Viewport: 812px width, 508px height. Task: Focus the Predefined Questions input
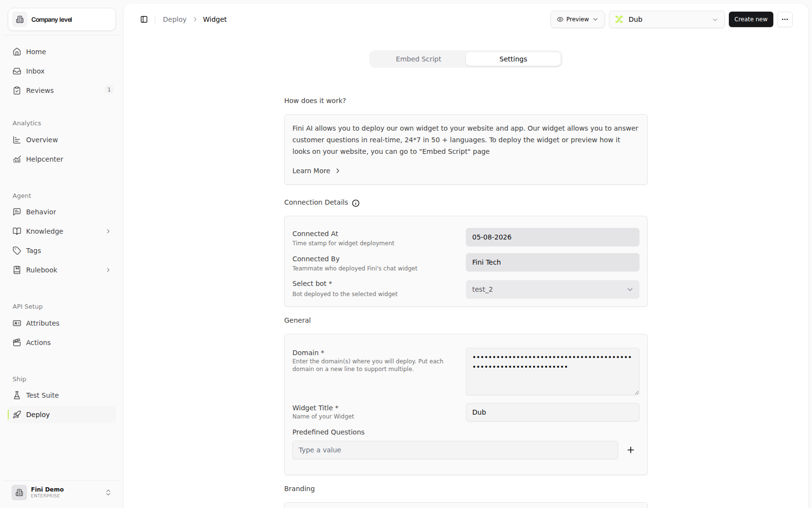coord(455,450)
